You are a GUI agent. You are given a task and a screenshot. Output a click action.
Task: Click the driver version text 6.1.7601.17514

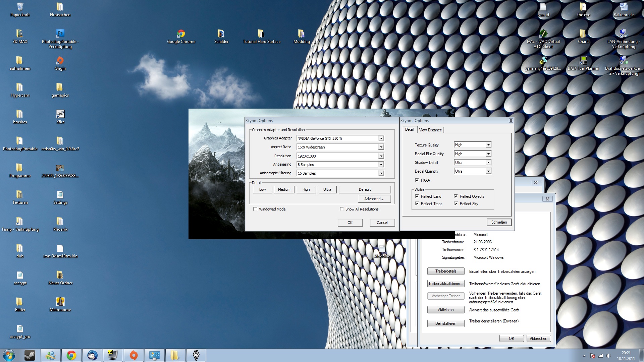point(486,250)
